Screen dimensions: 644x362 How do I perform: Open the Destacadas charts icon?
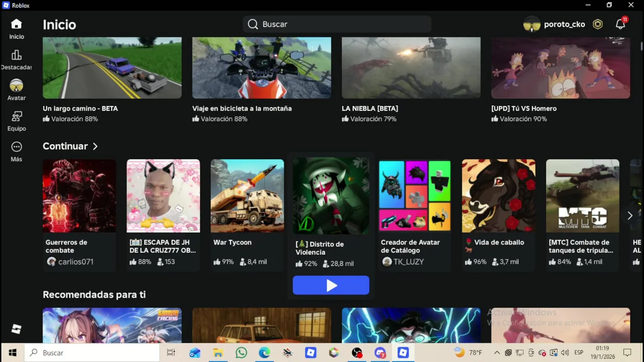click(x=16, y=55)
